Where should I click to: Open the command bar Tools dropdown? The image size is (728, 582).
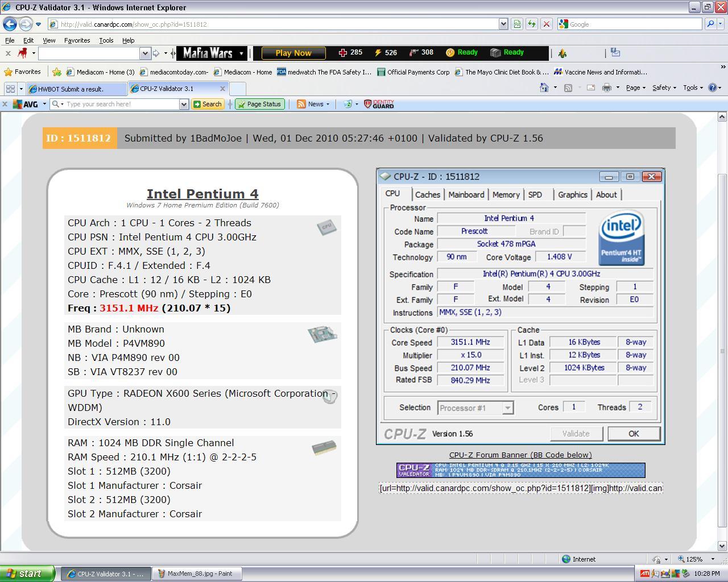pos(693,88)
